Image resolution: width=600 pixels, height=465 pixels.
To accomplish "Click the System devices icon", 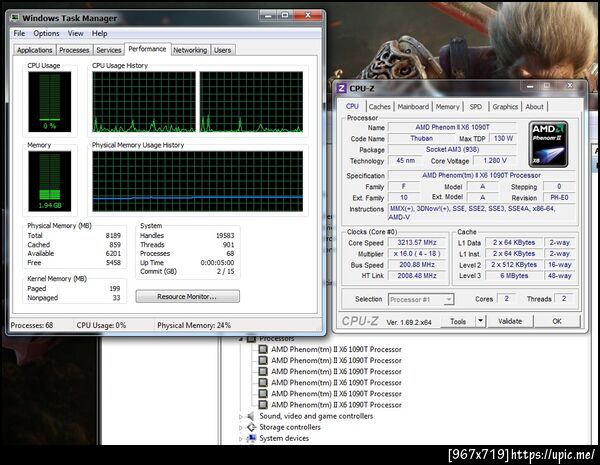I will [251, 438].
